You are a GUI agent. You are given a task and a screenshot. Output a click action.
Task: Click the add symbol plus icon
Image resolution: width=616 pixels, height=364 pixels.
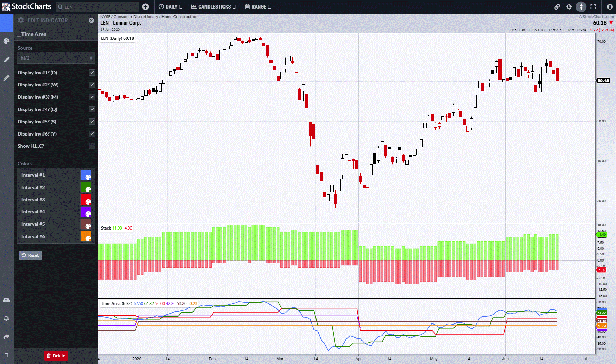[x=145, y=7]
